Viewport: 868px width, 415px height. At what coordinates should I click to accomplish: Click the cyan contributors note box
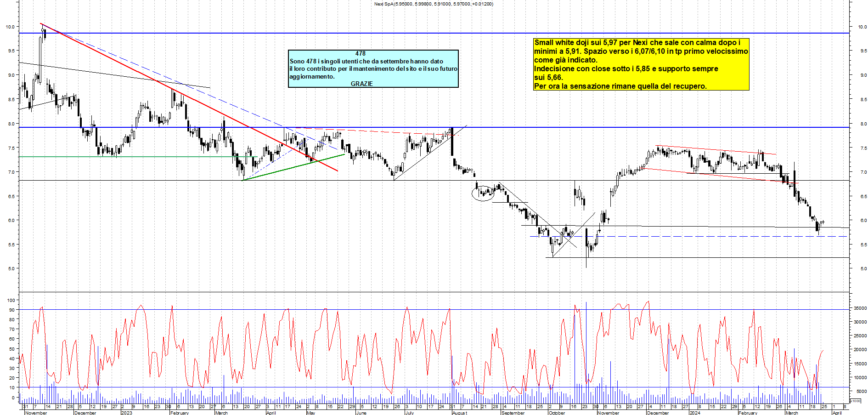click(x=373, y=68)
